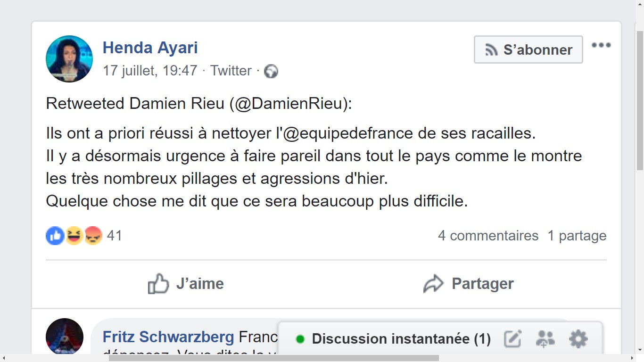Click the new message compose icon
The image size is (644, 362).
(x=512, y=339)
